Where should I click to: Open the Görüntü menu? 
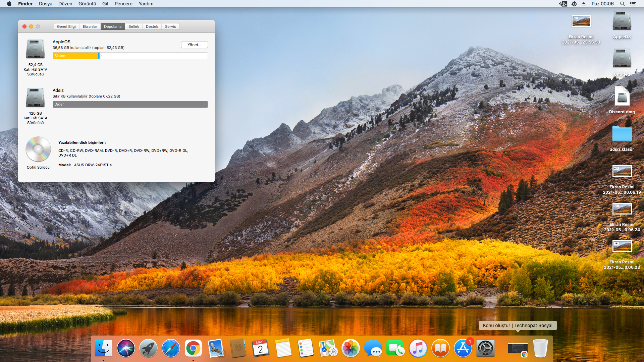(x=87, y=4)
